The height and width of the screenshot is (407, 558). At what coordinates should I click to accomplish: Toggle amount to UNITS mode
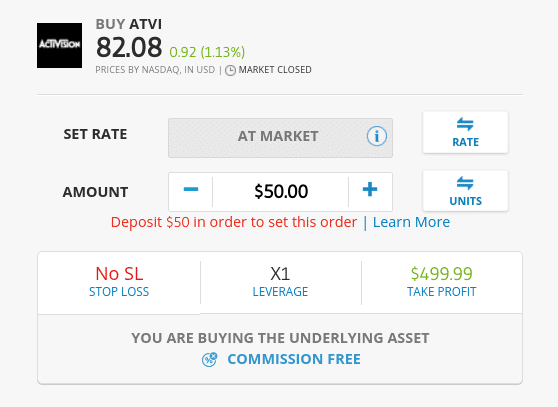(x=465, y=191)
